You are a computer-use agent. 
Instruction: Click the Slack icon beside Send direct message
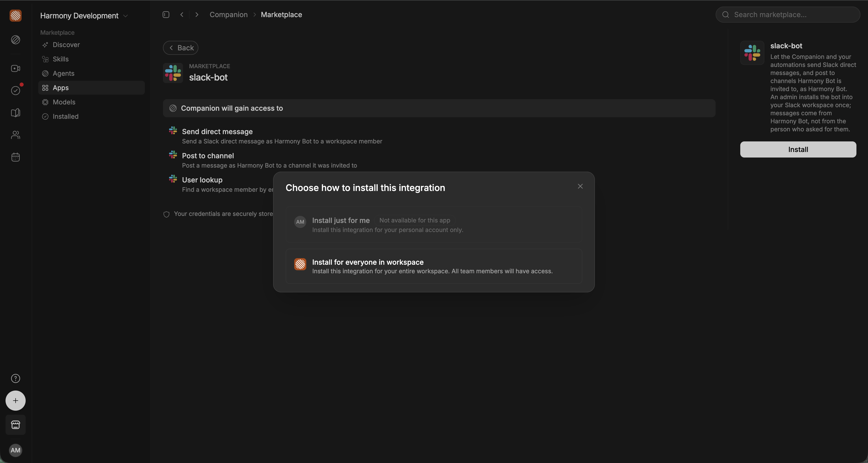point(173,131)
